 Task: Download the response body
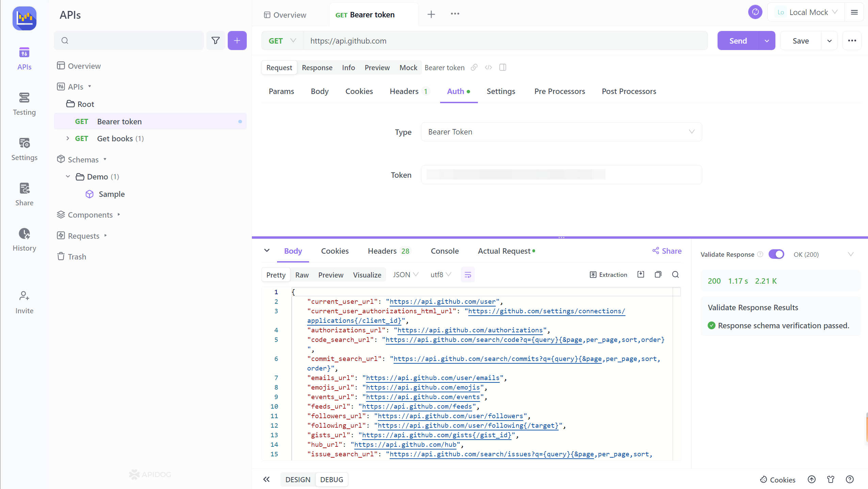pyautogui.click(x=641, y=274)
